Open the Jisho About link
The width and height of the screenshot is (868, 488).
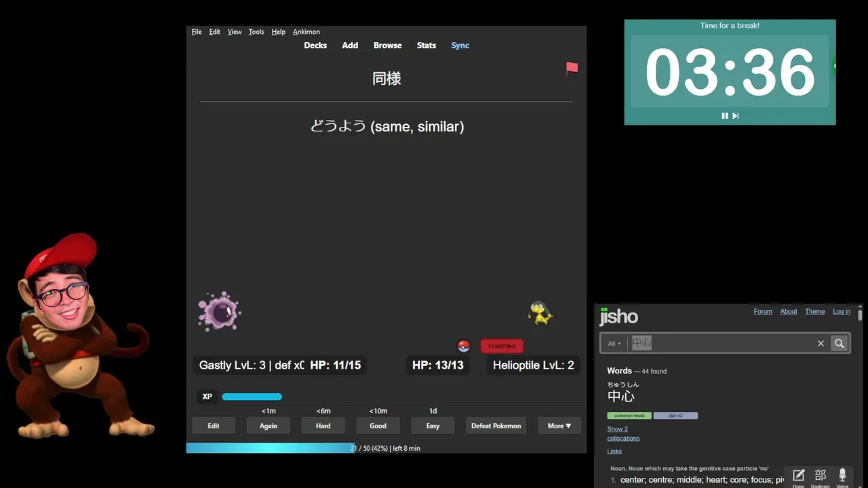pyautogui.click(x=789, y=312)
